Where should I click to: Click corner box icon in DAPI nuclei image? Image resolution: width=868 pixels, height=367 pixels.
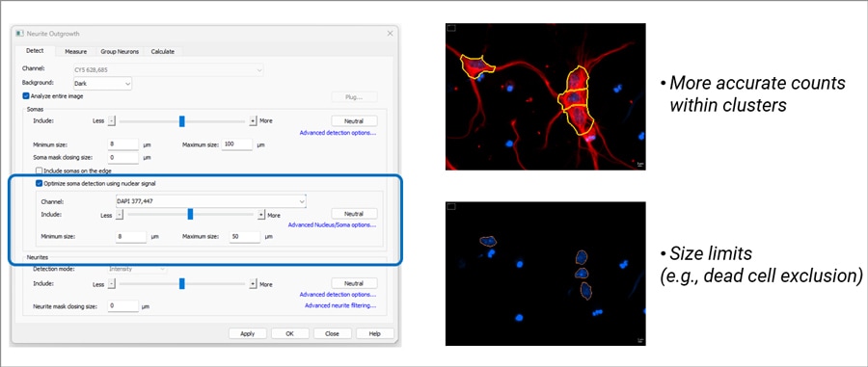coord(450,206)
